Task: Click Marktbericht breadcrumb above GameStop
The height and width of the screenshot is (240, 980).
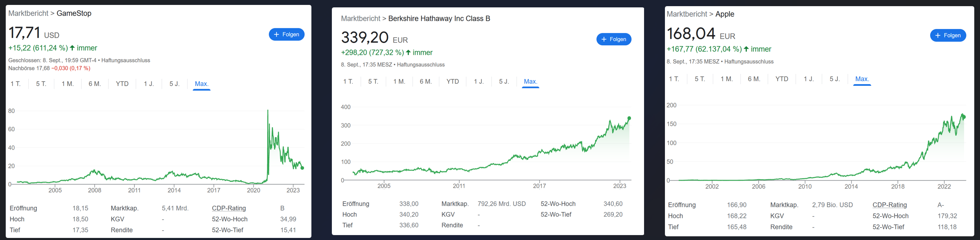Action: click(x=28, y=13)
